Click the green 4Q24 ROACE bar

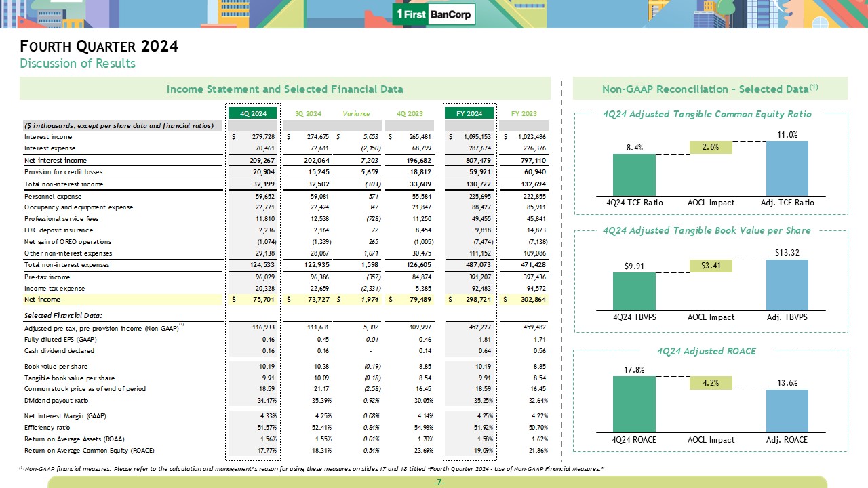(x=634, y=403)
